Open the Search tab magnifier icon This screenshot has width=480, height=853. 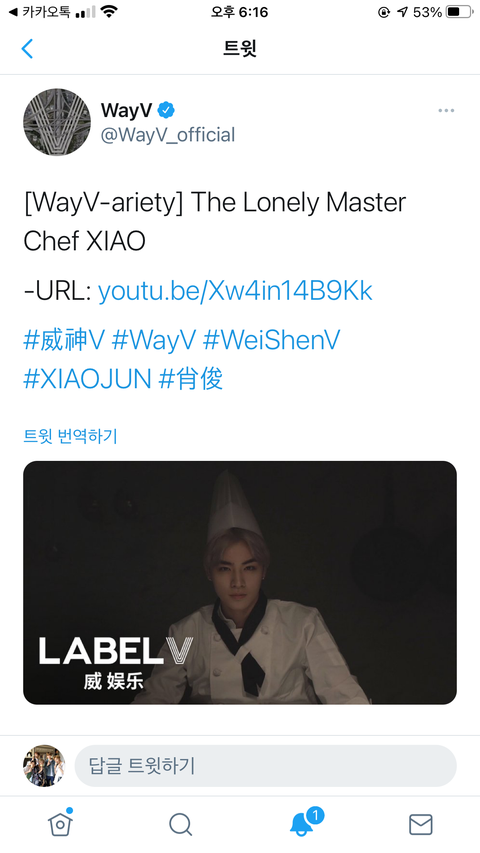[180, 824]
